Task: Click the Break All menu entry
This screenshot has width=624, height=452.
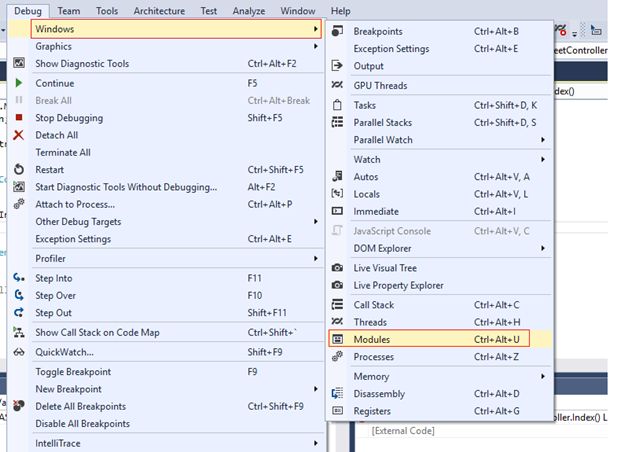Action: pos(53,100)
